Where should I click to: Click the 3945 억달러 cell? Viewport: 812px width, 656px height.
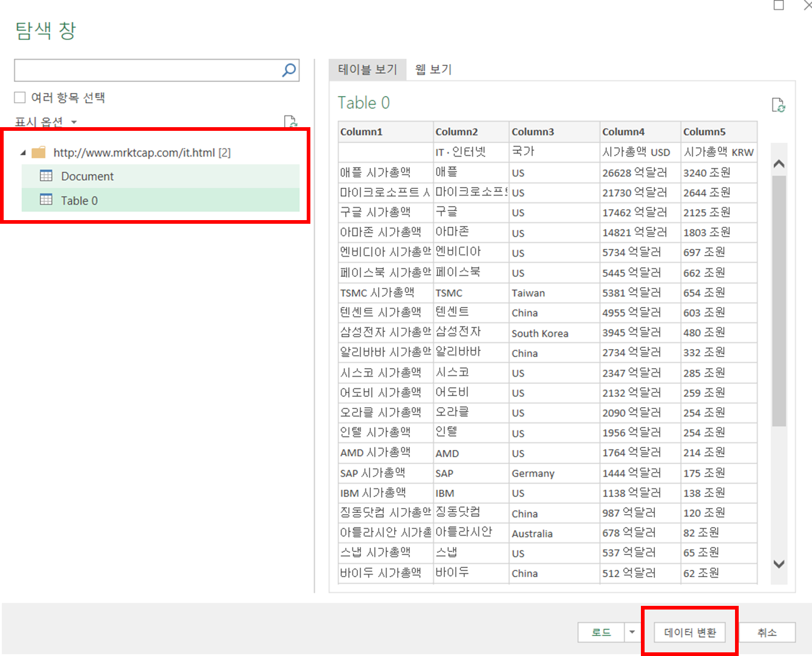click(640, 333)
